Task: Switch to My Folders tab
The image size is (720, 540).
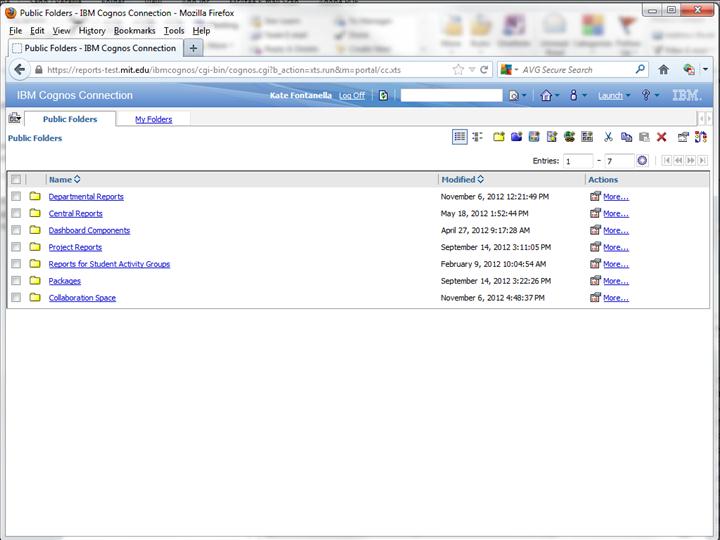Action: 153,119
